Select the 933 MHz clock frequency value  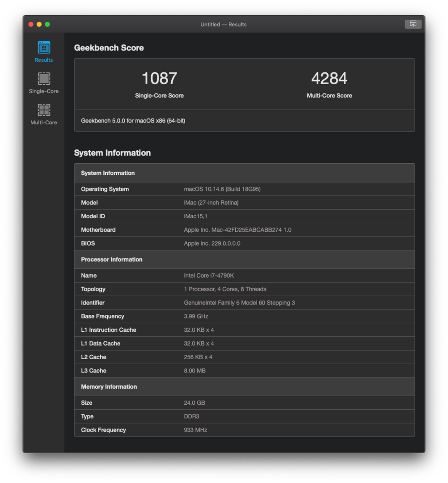[x=195, y=430]
